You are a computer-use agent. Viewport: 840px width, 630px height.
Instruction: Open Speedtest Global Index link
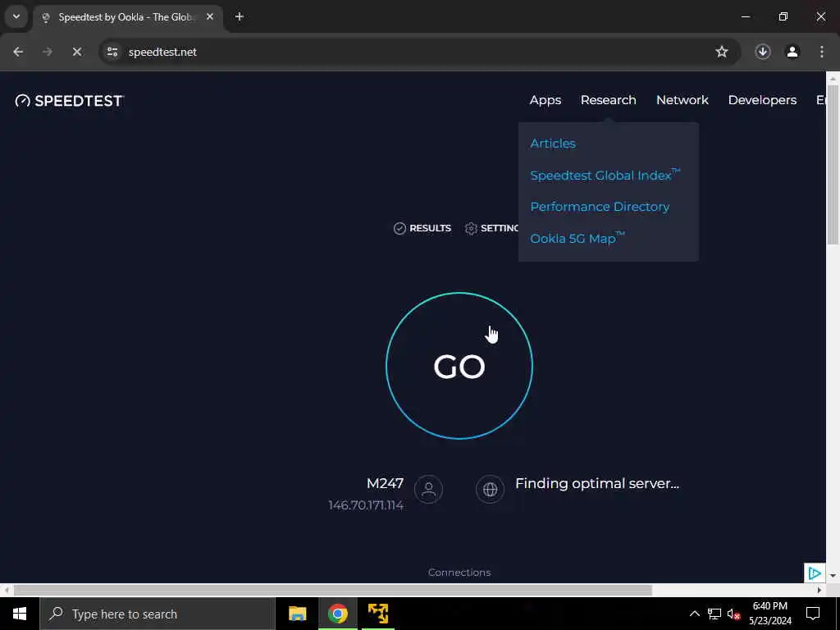tap(605, 175)
